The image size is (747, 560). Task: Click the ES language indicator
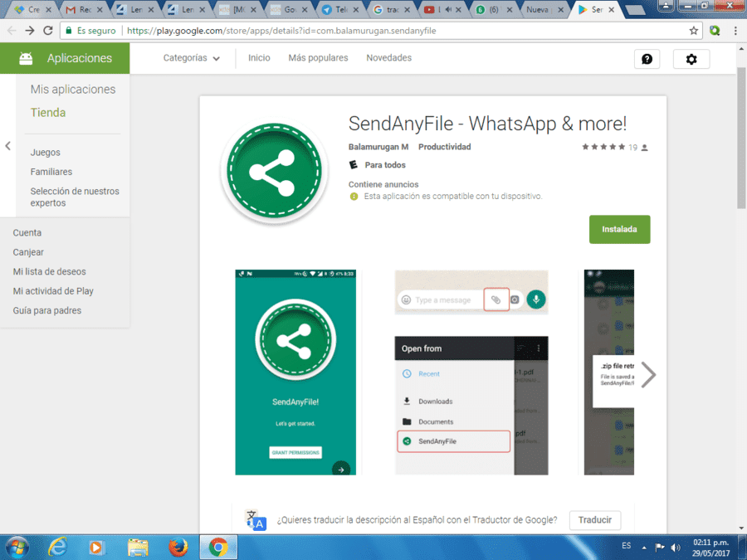626,546
